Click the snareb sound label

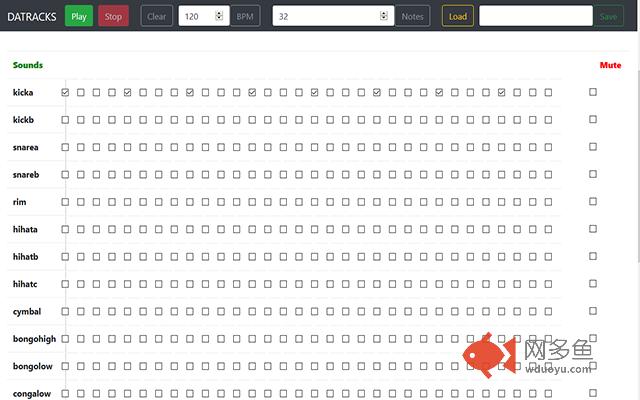[26, 175]
